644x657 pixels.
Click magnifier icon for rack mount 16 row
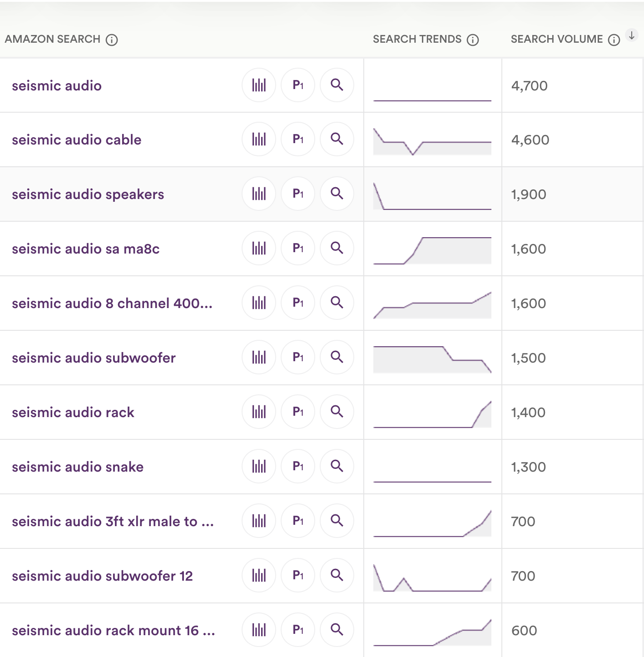[337, 630]
